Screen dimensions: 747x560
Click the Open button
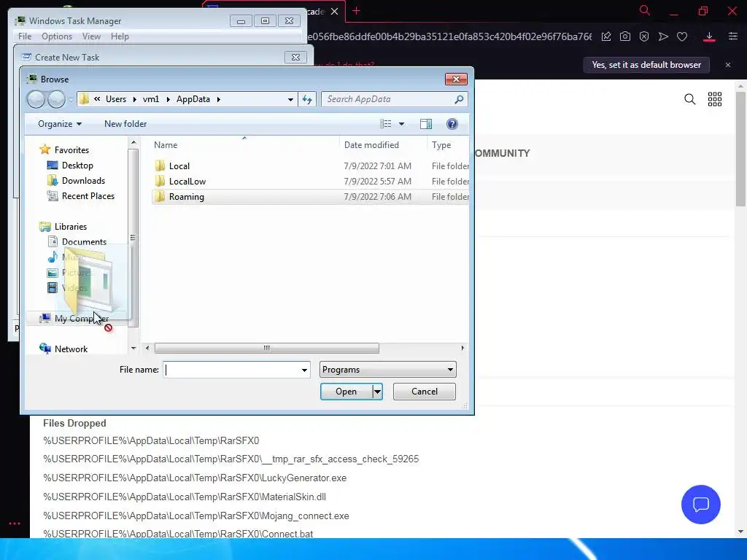pyautogui.click(x=347, y=392)
